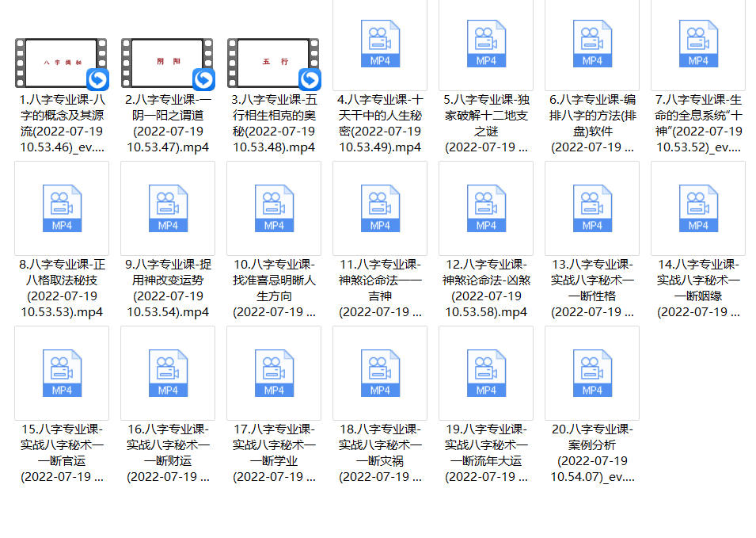Select MP4 icon of 14.实战八字秘术——断姻缘

tap(699, 208)
